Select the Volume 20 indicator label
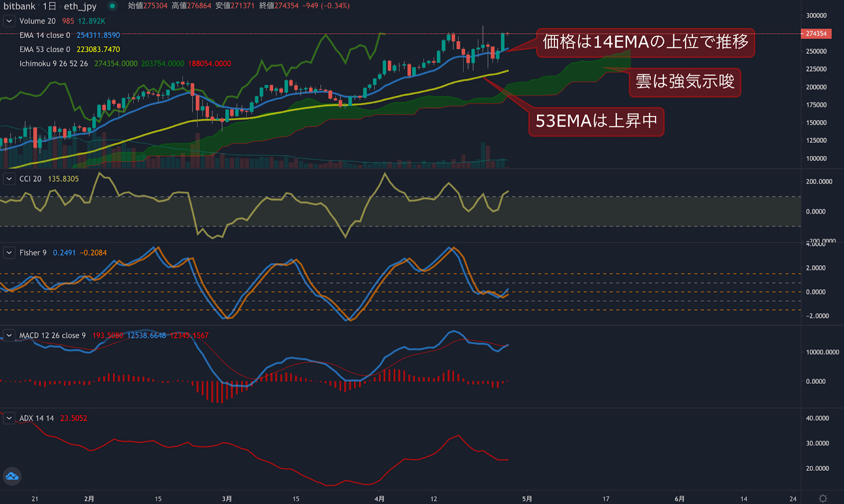844x504 pixels. [x=37, y=21]
